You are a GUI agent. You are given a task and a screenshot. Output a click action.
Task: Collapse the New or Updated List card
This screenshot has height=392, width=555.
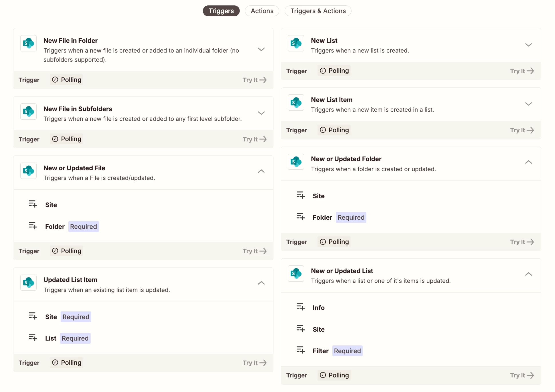(528, 274)
